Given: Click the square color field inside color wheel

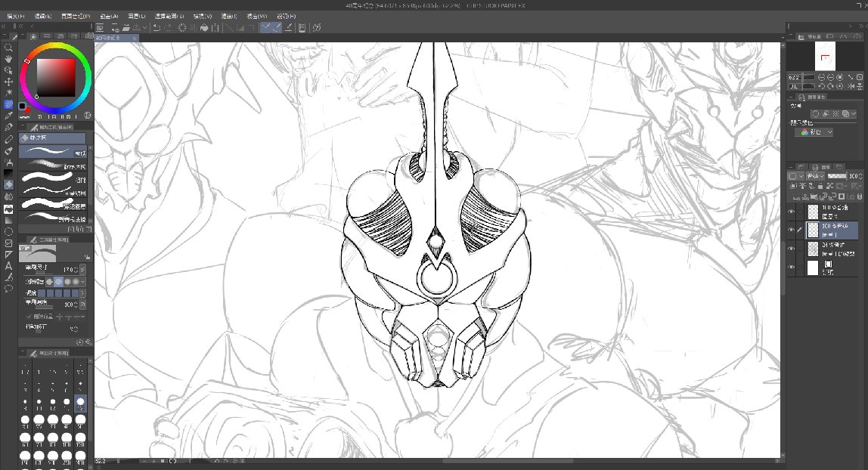Looking at the screenshot, I should (x=55, y=78).
